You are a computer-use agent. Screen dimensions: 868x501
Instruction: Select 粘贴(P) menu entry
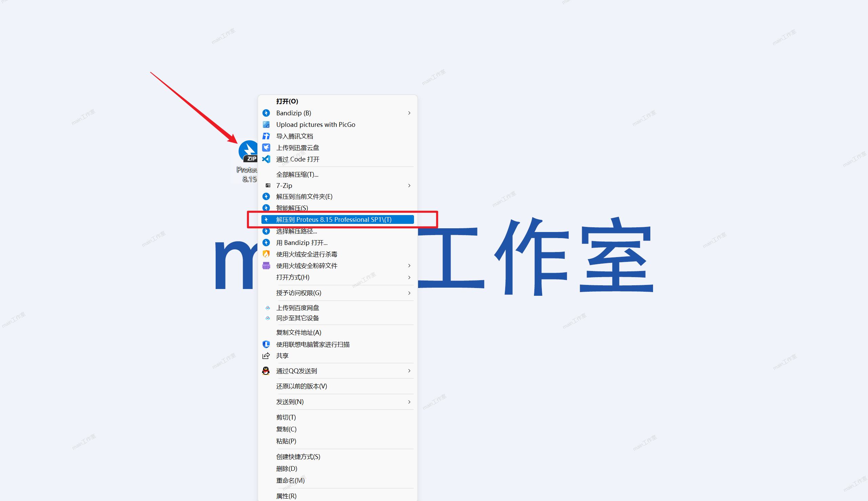click(x=337, y=441)
